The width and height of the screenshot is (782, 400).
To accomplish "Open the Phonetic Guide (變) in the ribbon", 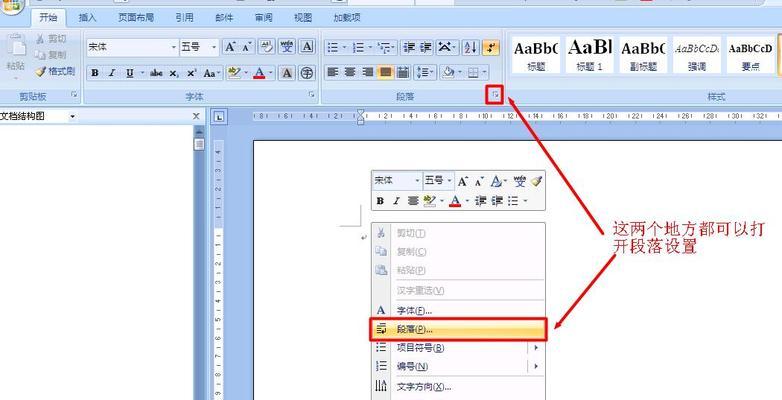I will point(287,47).
